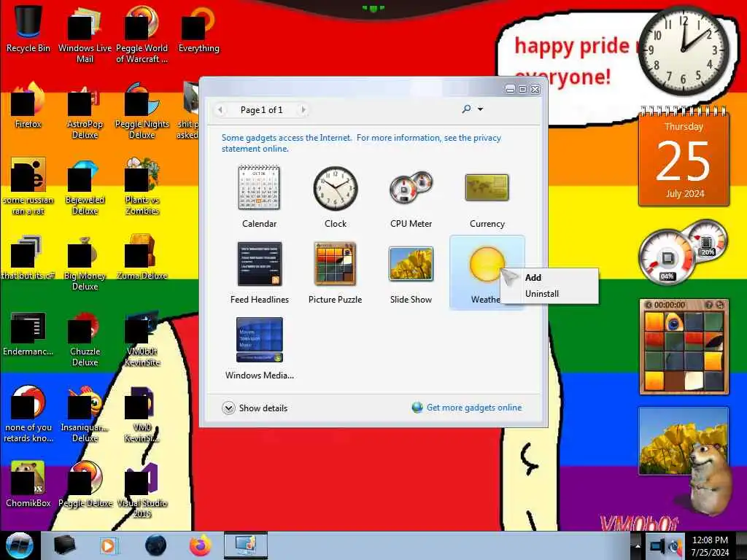The image size is (747, 560).
Task: Open VM0b0t KevinSite desktop shortcut
Action: pyautogui.click(x=142, y=338)
